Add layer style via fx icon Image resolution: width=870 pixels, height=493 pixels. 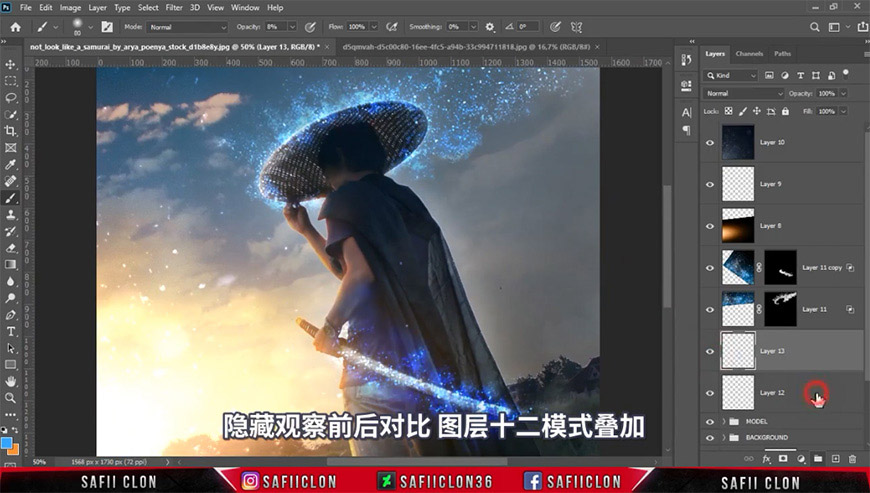pos(766,459)
